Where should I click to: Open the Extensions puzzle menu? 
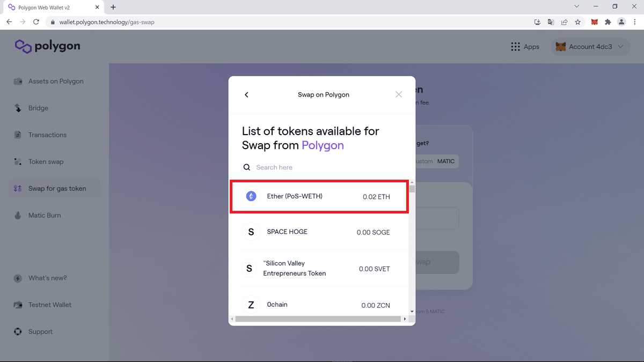[608, 22]
